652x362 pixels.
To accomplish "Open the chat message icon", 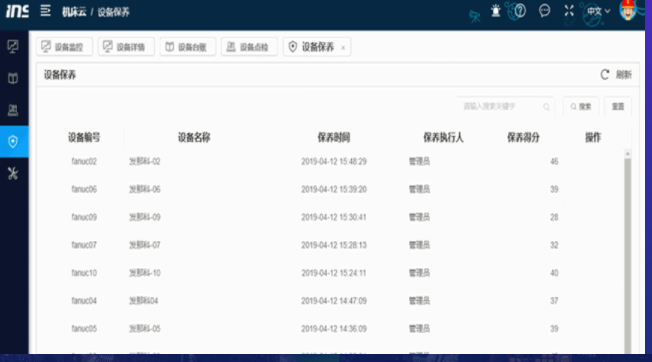I will click(544, 10).
